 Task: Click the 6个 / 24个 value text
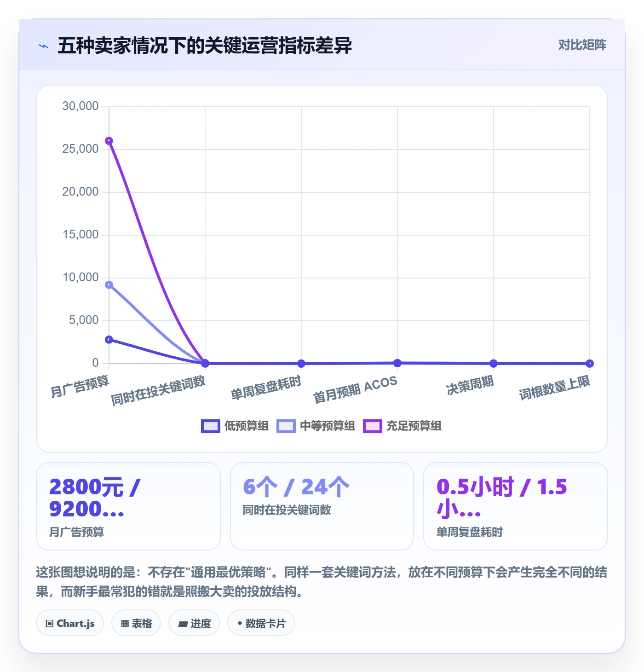tap(296, 487)
